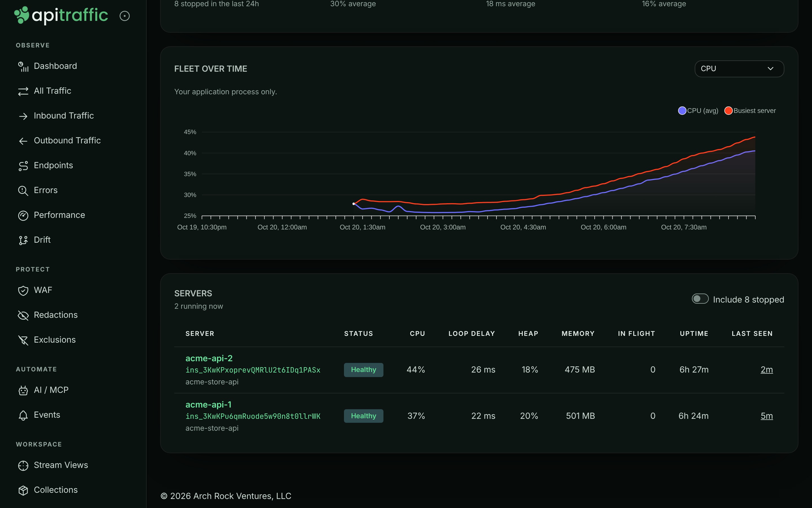Click the Endpoints route icon
The width and height of the screenshot is (812, 508).
(23, 166)
